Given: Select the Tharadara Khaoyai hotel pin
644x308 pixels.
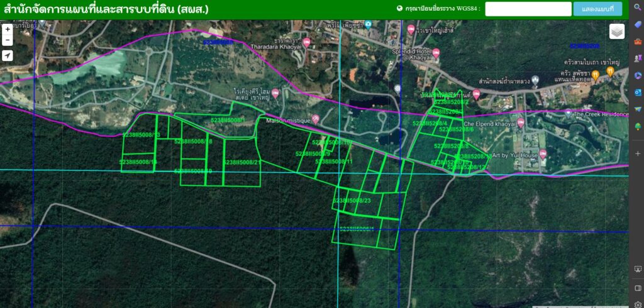Looking at the screenshot, I should click(x=306, y=42).
